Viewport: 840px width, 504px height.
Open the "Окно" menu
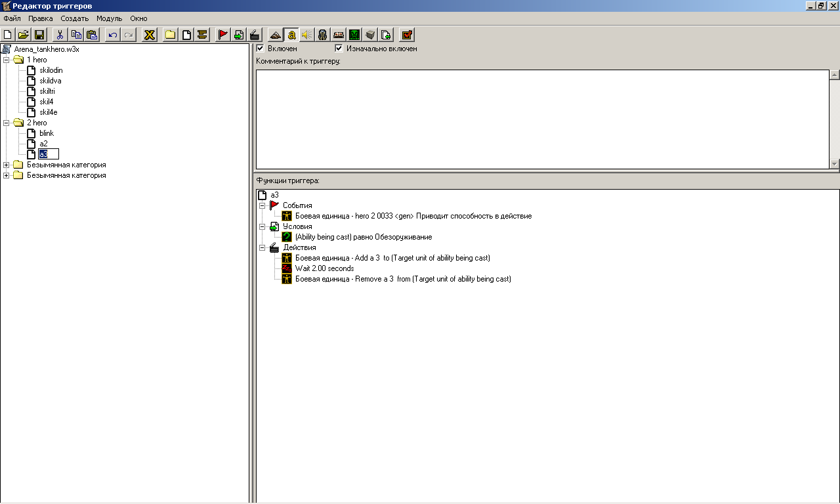pos(138,18)
